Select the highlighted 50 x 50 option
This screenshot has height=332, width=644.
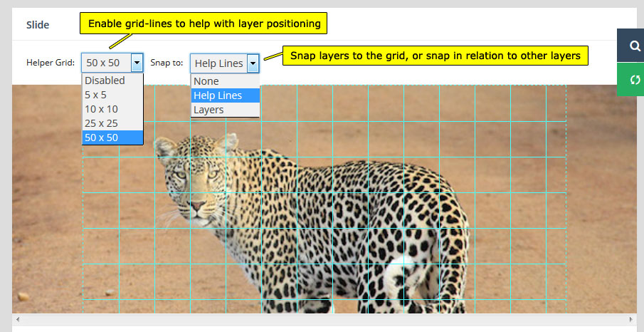[x=101, y=138]
